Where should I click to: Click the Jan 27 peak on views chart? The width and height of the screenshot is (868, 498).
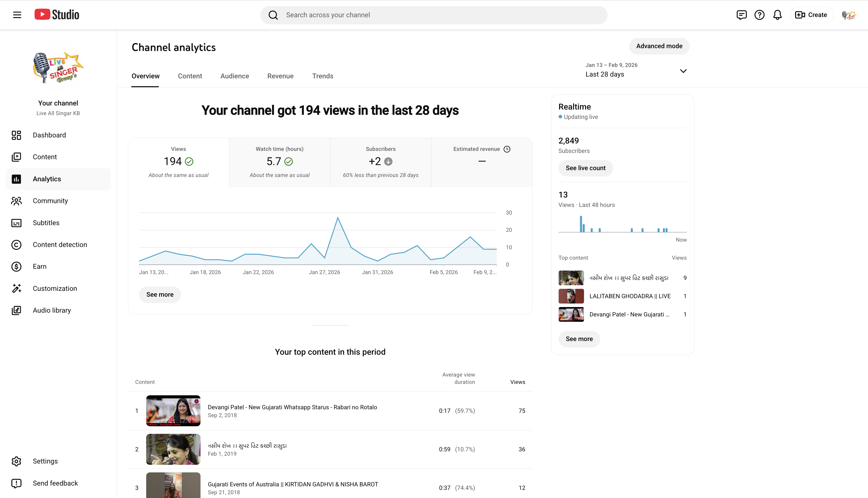[338, 218]
